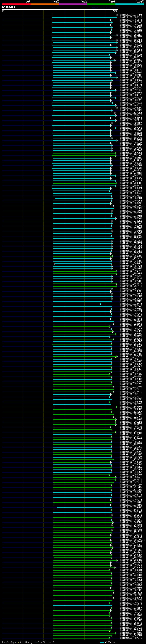Select hit label UniRef100_P10770
The image size is (146, 644).
pos(131,397)
